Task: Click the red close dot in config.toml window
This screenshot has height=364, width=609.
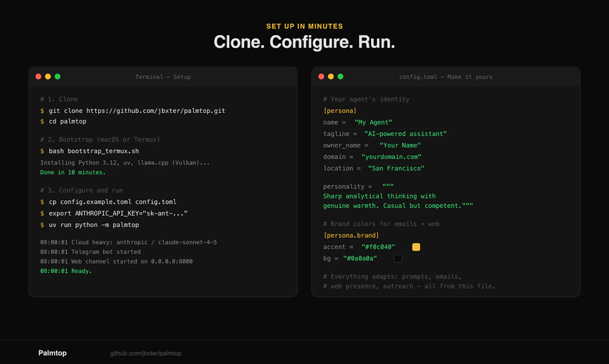Action: 321,76
